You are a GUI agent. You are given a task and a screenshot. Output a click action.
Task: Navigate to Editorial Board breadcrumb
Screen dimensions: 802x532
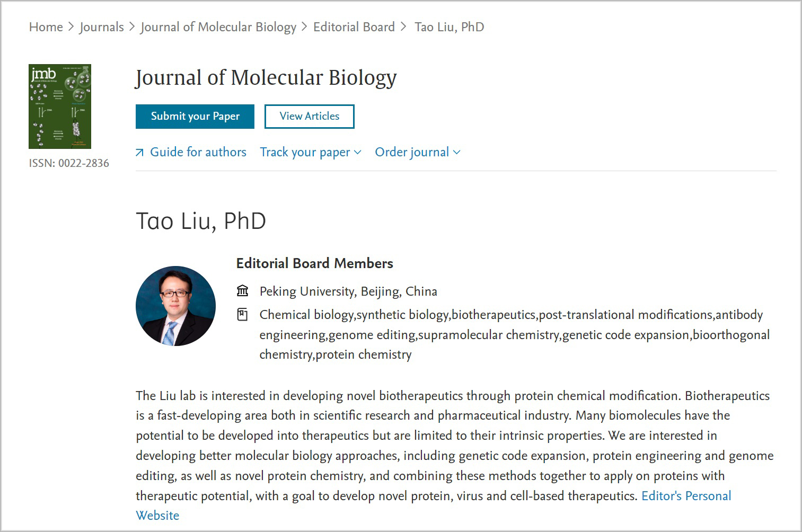tap(354, 27)
